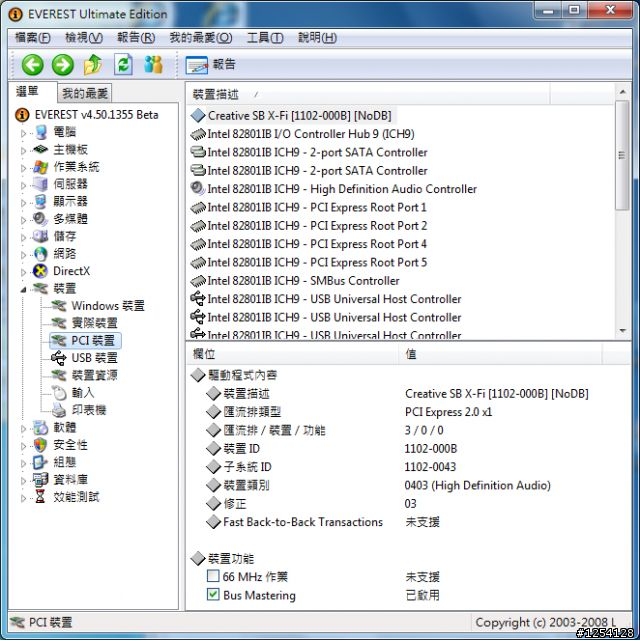Expand the 主機板 tree node
640x641 pixels.
23,150
